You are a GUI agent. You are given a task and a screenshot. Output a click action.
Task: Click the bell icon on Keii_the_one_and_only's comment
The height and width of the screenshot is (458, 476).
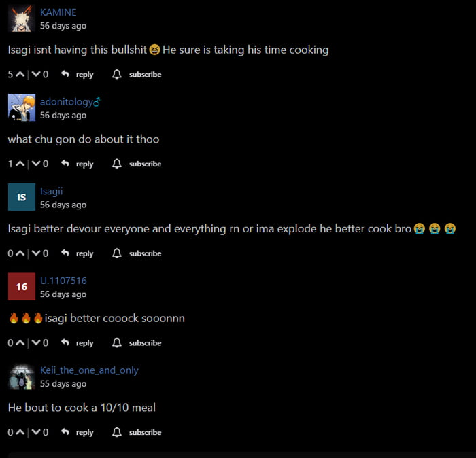[117, 432]
